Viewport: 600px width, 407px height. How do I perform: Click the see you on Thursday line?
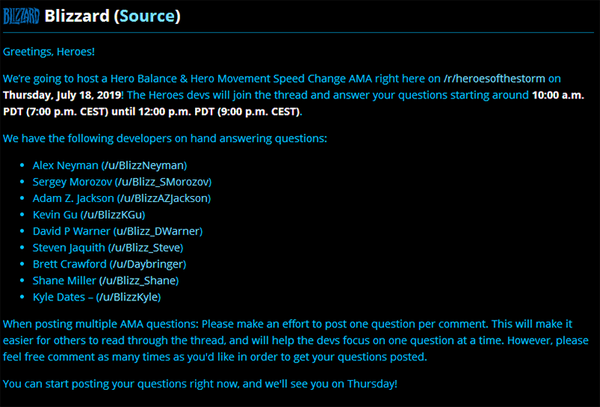click(x=200, y=384)
